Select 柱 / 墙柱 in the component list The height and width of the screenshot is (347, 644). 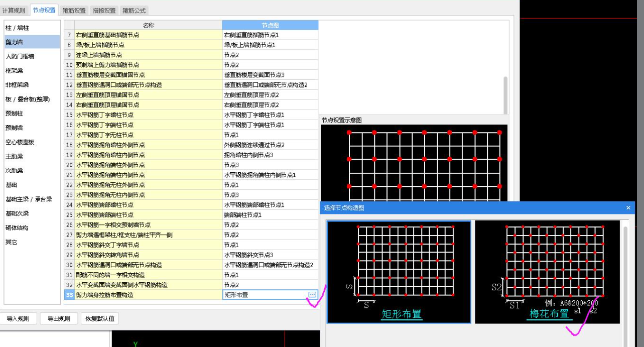32,28
